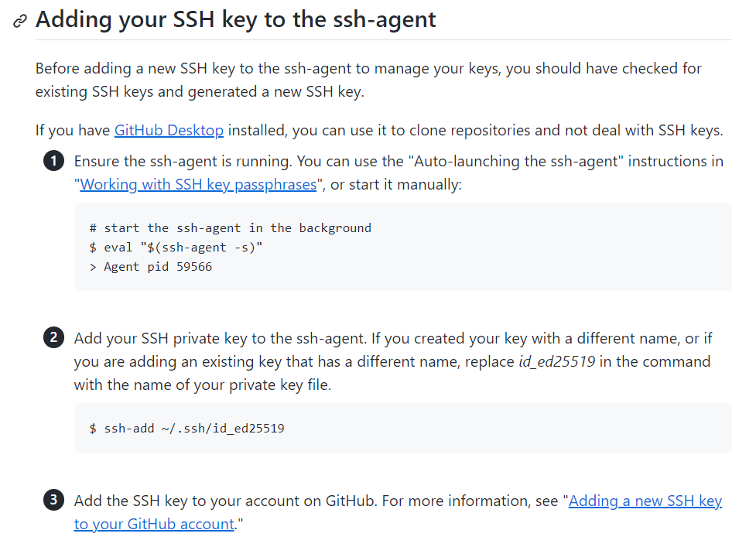
Task: Click inside the ssh-add code block's empty area
Action: point(506,428)
